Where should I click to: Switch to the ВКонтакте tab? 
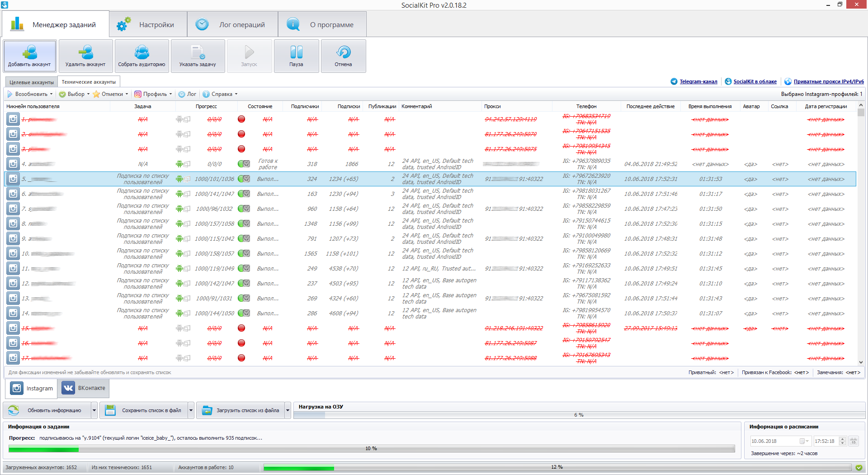pyautogui.click(x=84, y=388)
